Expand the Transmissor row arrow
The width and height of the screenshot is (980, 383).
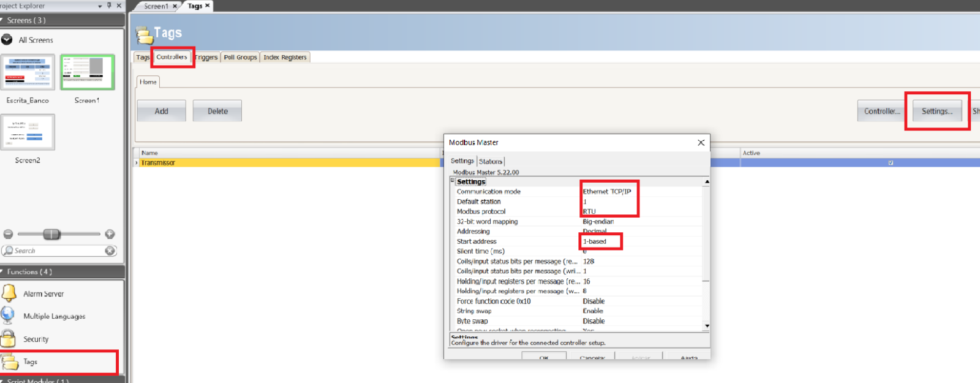click(137, 162)
